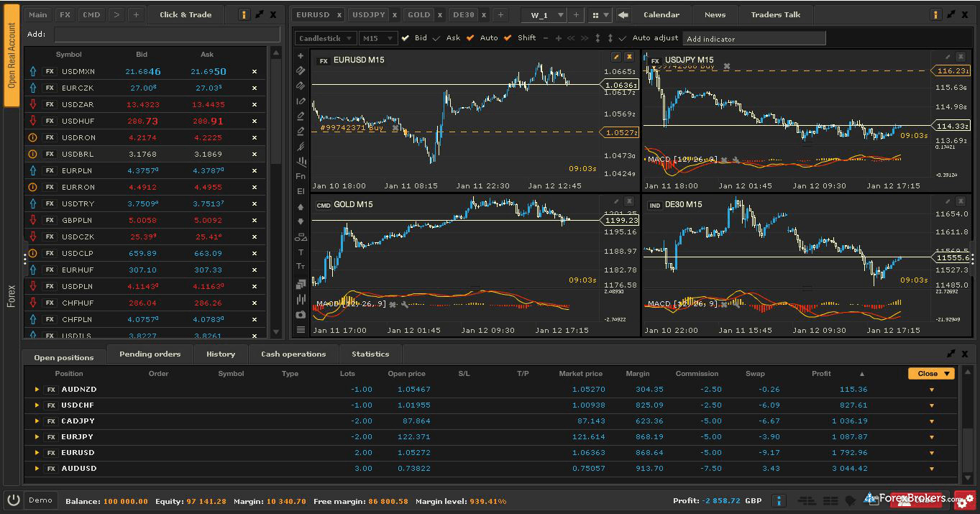The image size is (980, 514).
Task: Open the M15 timeframe dropdown
Action: click(x=377, y=38)
